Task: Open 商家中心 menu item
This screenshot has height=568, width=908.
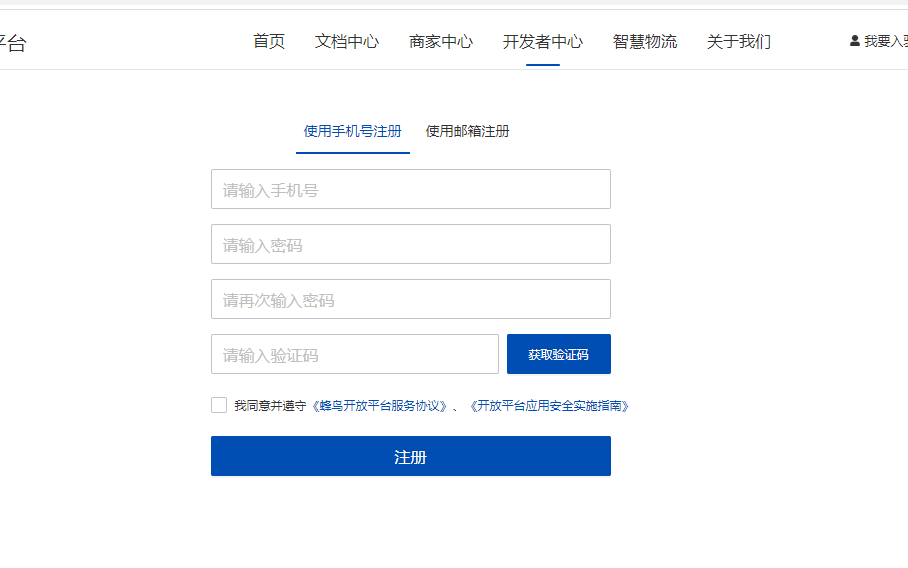Action: (441, 41)
